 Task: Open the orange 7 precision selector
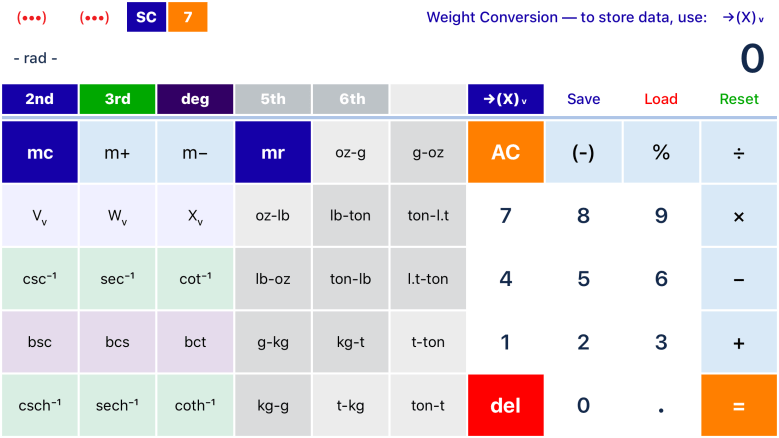click(187, 17)
